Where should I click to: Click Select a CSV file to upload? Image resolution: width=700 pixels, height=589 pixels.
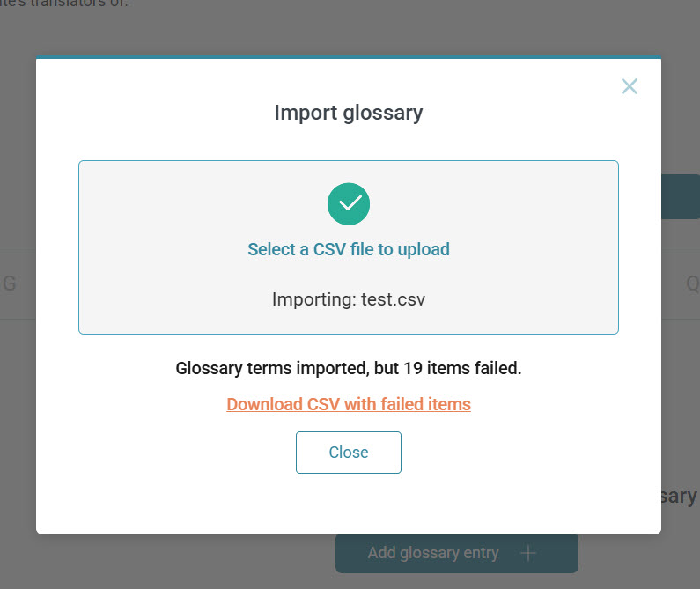[349, 249]
